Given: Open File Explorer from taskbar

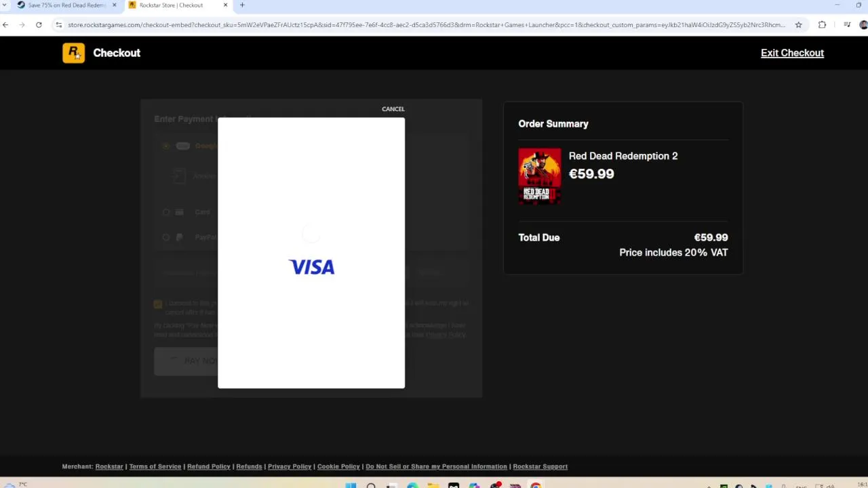Looking at the screenshot, I should [433, 485].
